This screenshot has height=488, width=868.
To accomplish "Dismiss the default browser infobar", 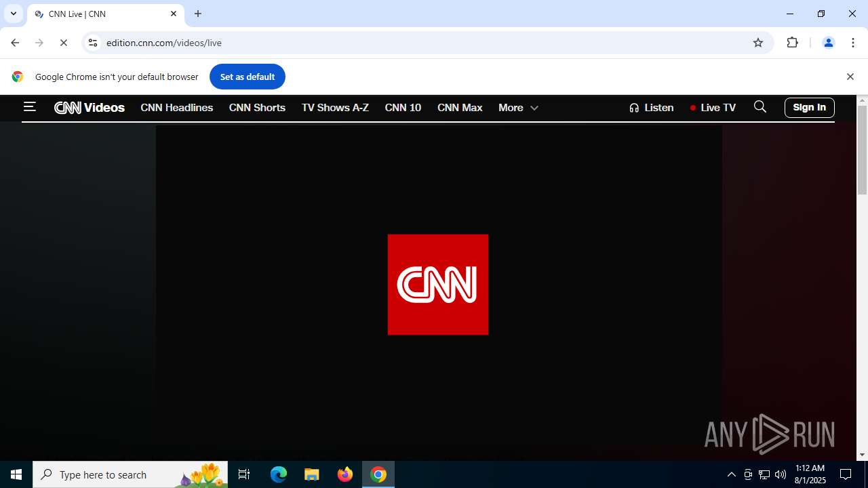I will (850, 77).
